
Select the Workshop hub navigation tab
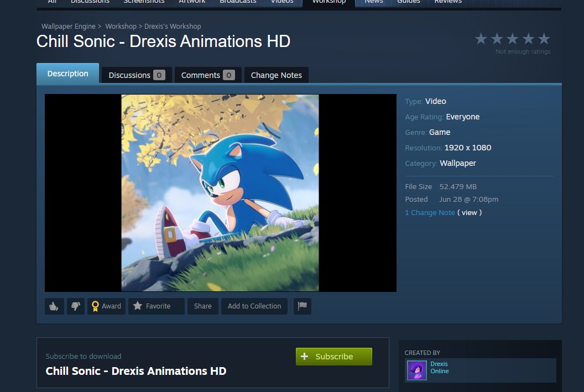(329, 2)
